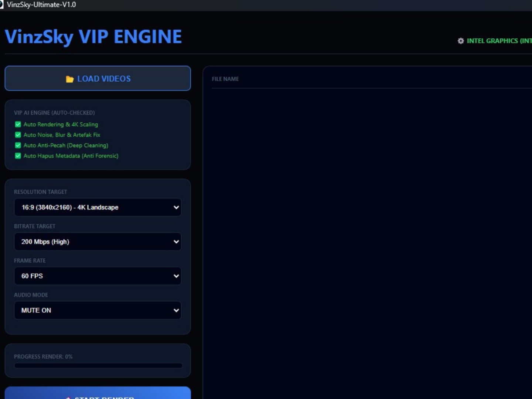Open the Frame Rate 60 FPS dropdown

[98, 276]
